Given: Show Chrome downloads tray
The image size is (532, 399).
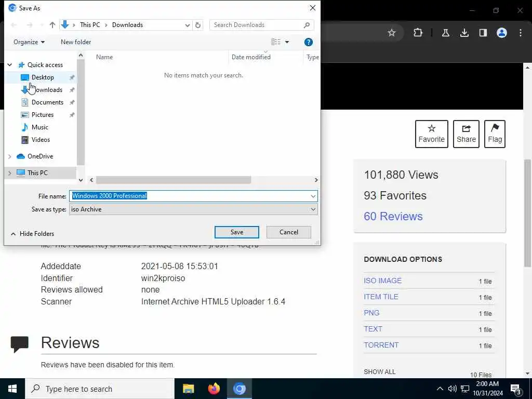Looking at the screenshot, I should (464, 33).
